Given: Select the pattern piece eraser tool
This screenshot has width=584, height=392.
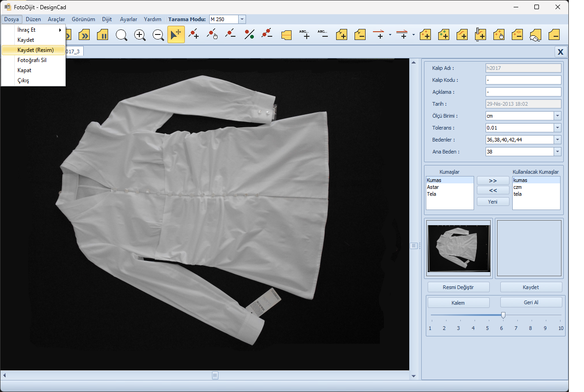Looking at the screenshot, I should tap(535, 35).
